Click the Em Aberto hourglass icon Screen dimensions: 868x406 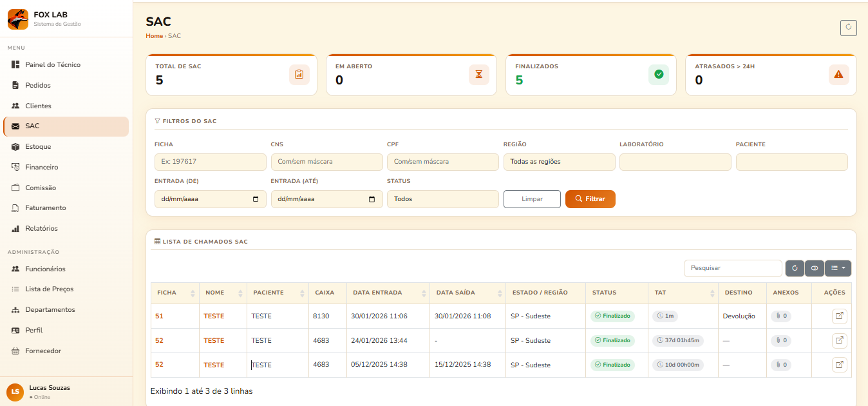(478, 75)
